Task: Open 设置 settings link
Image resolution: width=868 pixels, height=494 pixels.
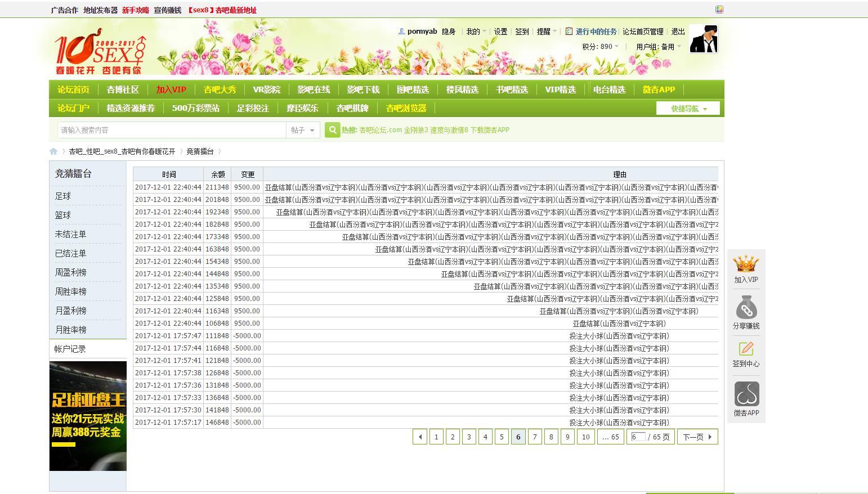Action: click(x=501, y=32)
